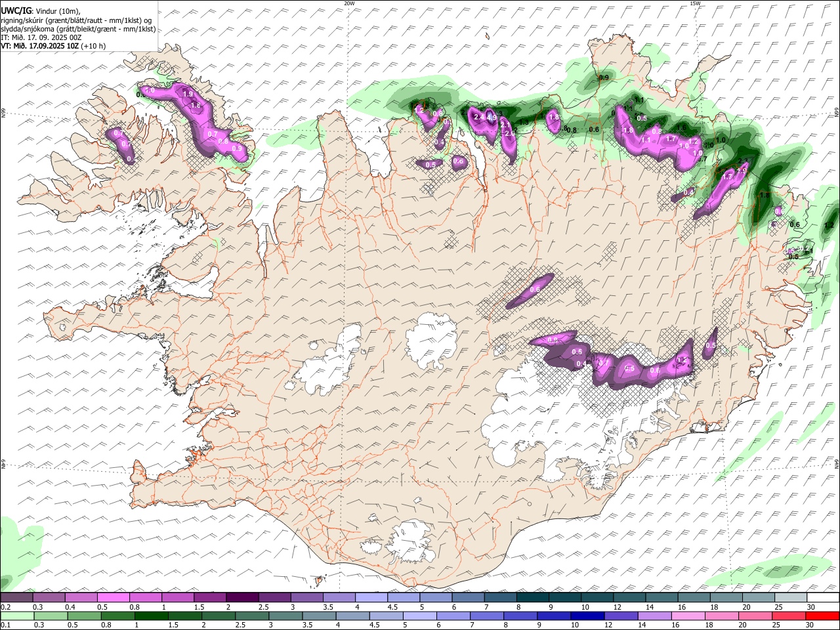Viewport: 840px width, 630px height.
Task: Pick the dark green swatch at 1 in the lower scale
Action: (x=152, y=616)
